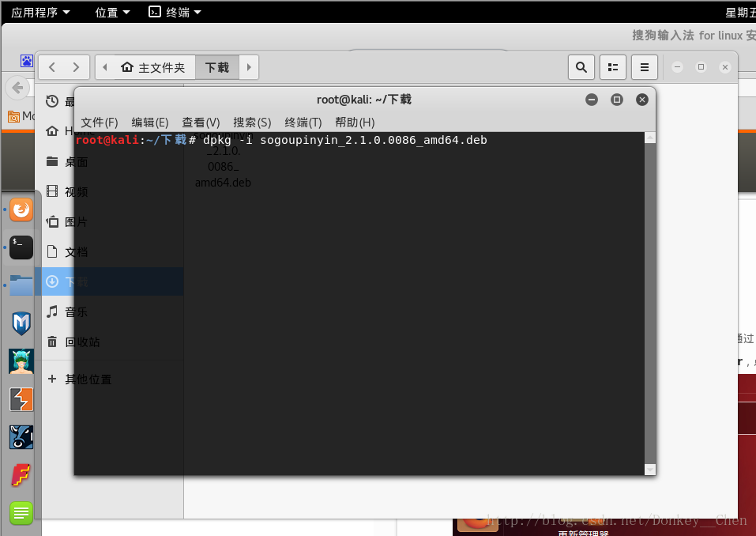
Task: Launch Metasploit from the dock
Action: coord(21,323)
